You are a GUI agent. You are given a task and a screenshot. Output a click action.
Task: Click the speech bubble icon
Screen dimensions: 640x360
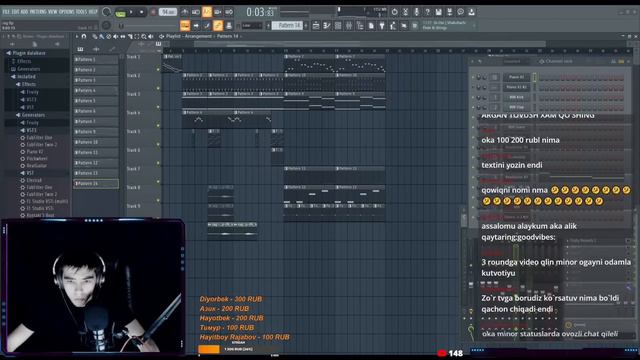(460, 12)
